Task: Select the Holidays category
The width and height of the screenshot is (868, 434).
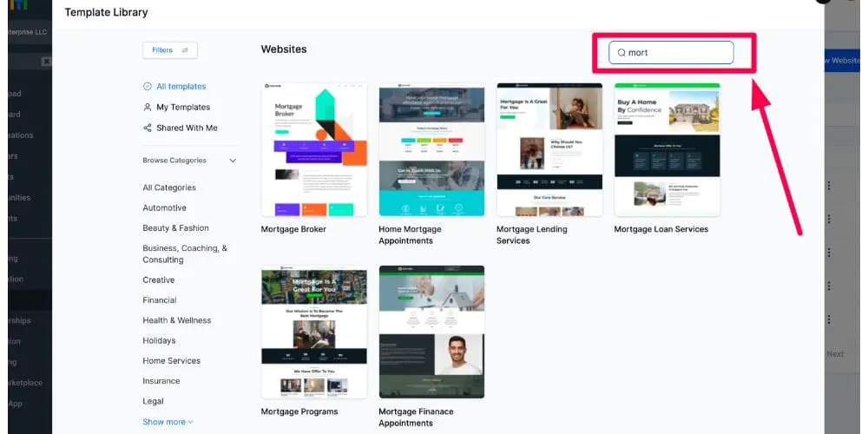Action: 159,340
